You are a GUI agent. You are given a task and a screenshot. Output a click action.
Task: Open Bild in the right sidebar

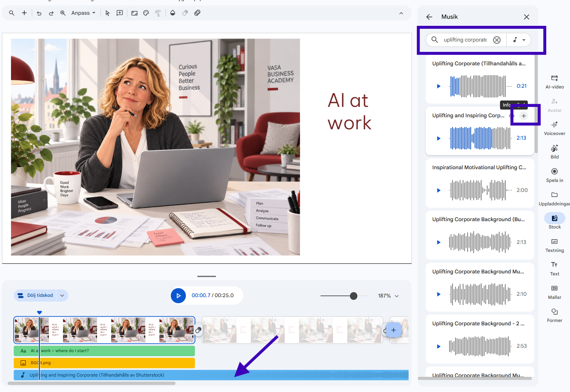point(555,152)
